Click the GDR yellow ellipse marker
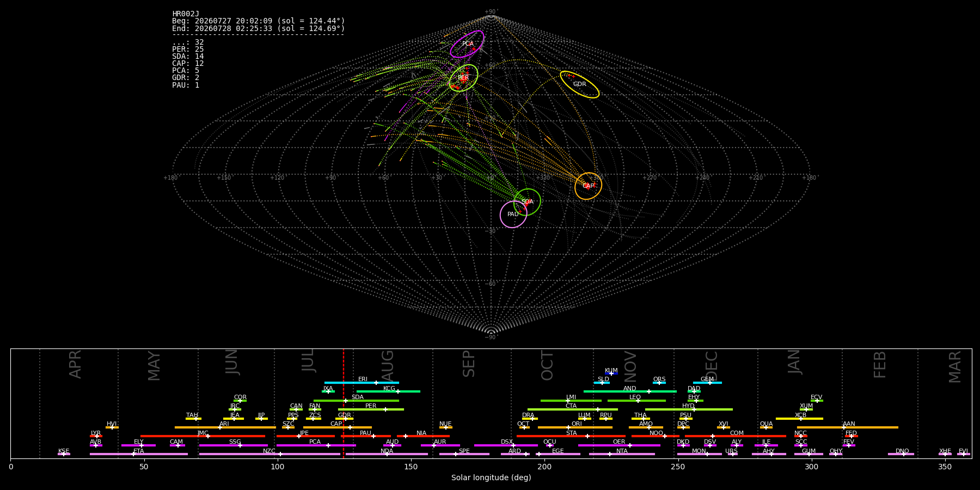980x490 pixels. 580,84
